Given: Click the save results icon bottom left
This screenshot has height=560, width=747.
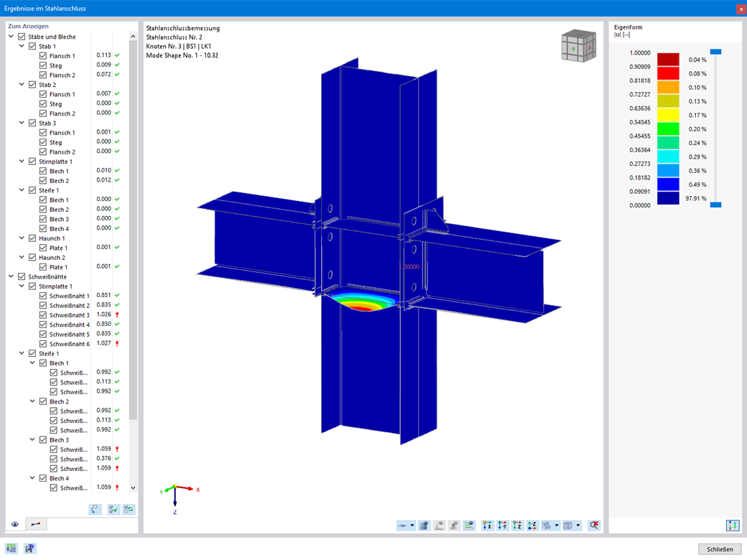Looking at the screenshot, I should (29, 549).
